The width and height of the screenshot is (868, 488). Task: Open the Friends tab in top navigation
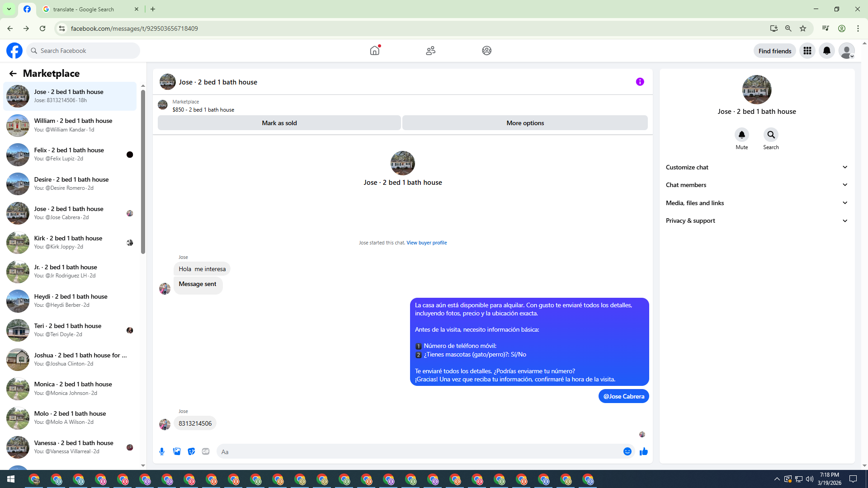430,51
